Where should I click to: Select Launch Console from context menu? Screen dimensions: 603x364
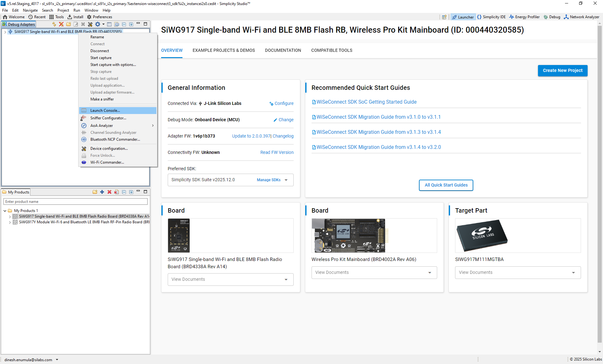[105, 111]
